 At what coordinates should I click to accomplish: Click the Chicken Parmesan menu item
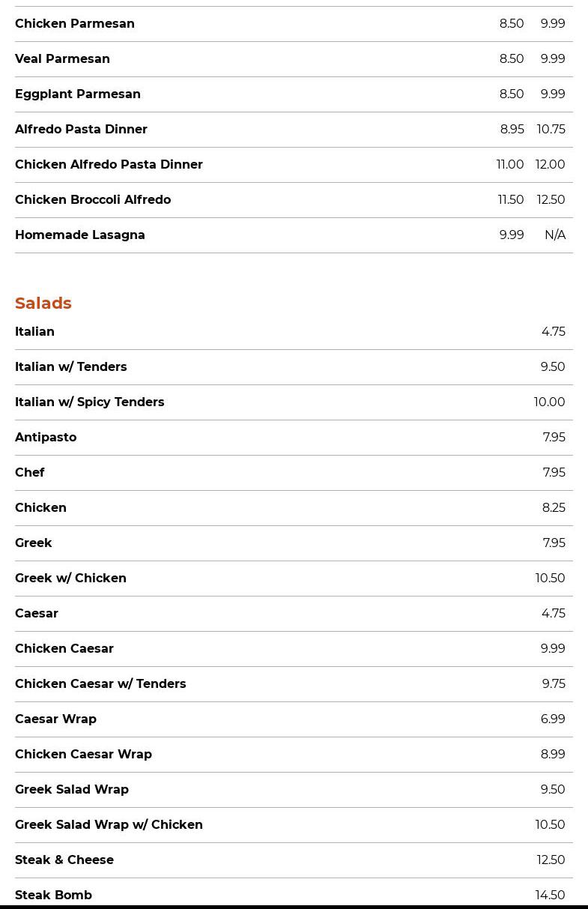(x=75, y=24)
